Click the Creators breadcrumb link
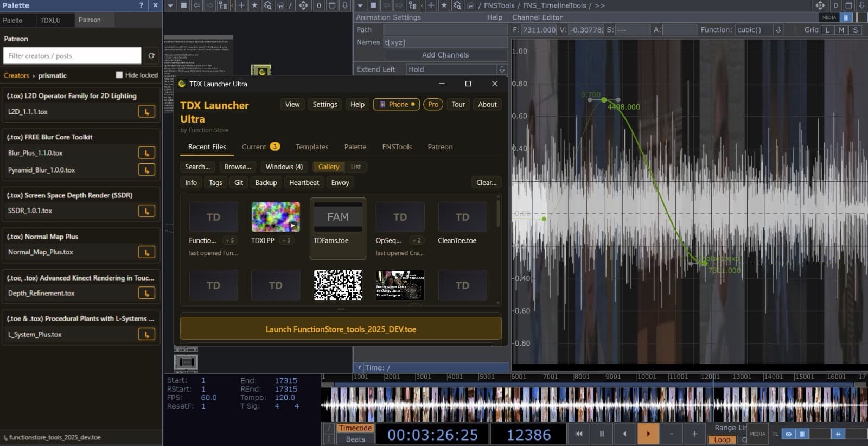Screen dimensions: 868x446 tap(16, 75)
